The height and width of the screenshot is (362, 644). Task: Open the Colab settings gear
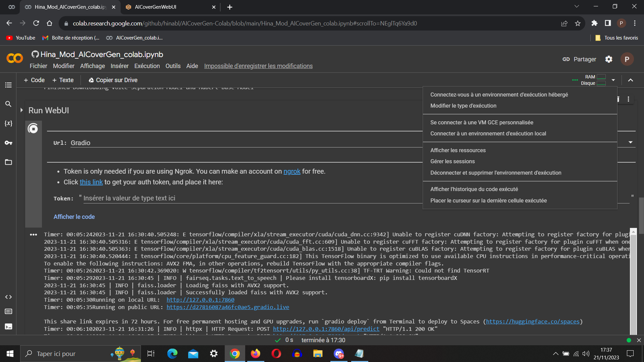tap(609, 59)
